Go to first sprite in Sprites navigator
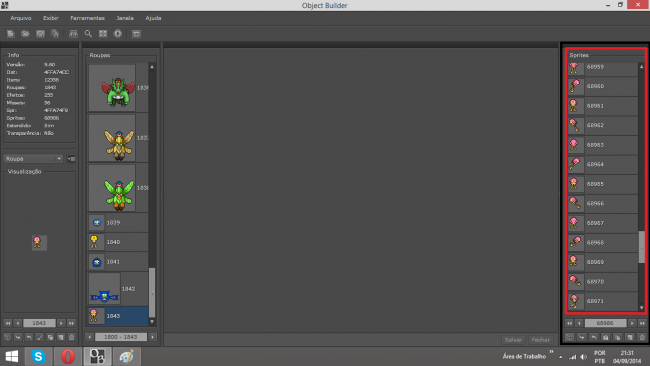The width and height of the screenshot is (650, 366). [569, 323]
